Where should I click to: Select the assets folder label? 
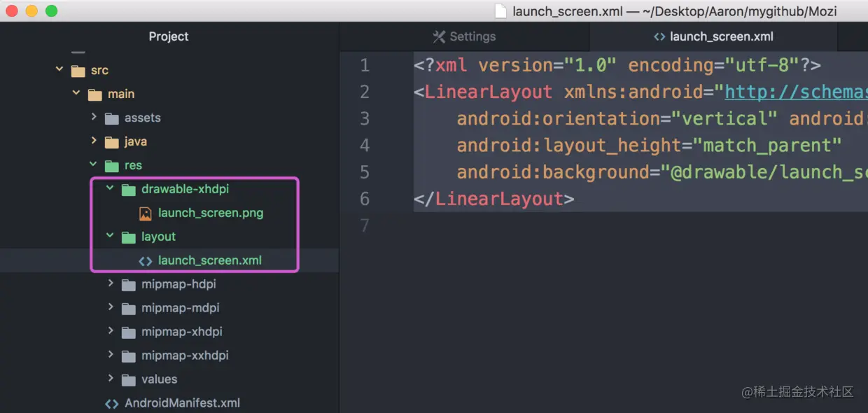142,118
